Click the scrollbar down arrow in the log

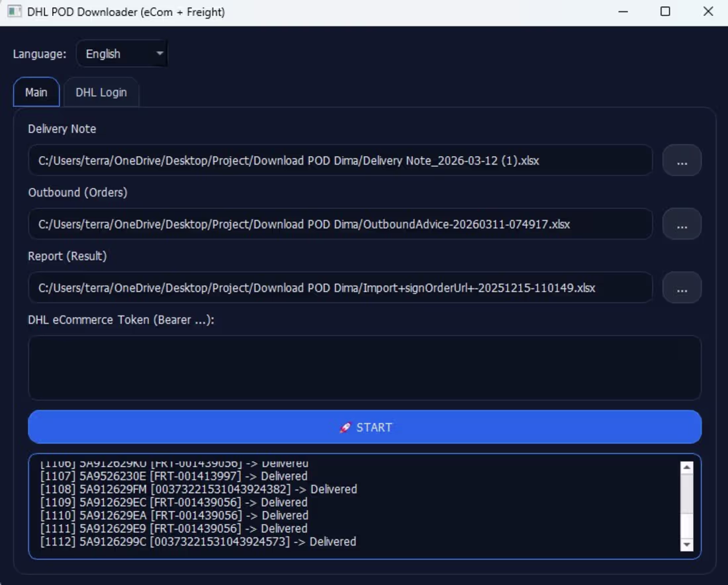pyautogui.click(x=687, y=545)
